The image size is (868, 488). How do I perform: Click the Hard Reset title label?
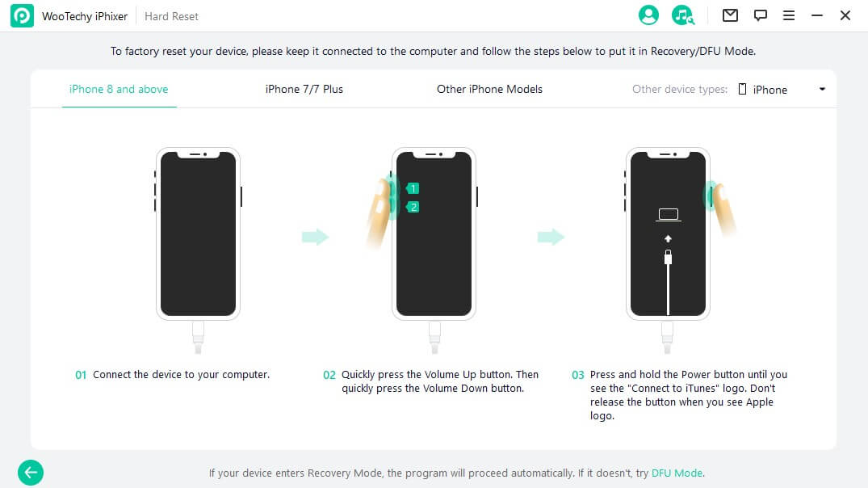coord(171,17)
